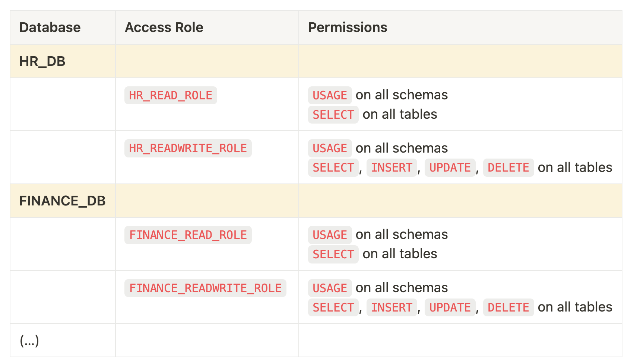Click USAGE tag in HR_READ_ROLE row
Screen dimensions: 634x364
coord(330,96)
